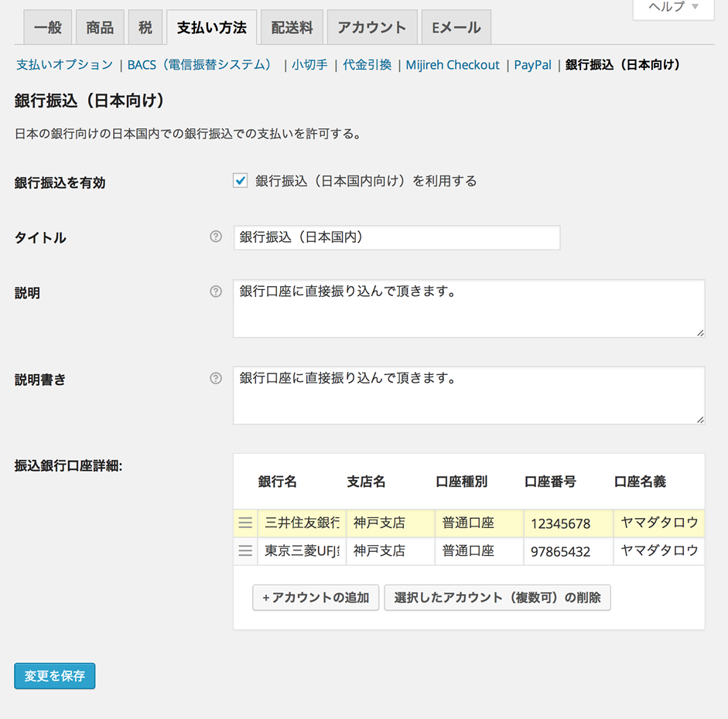Edit account number 12345678
Image resolution: width=728 pixels, height=719 pixels.
coord(569,523)
